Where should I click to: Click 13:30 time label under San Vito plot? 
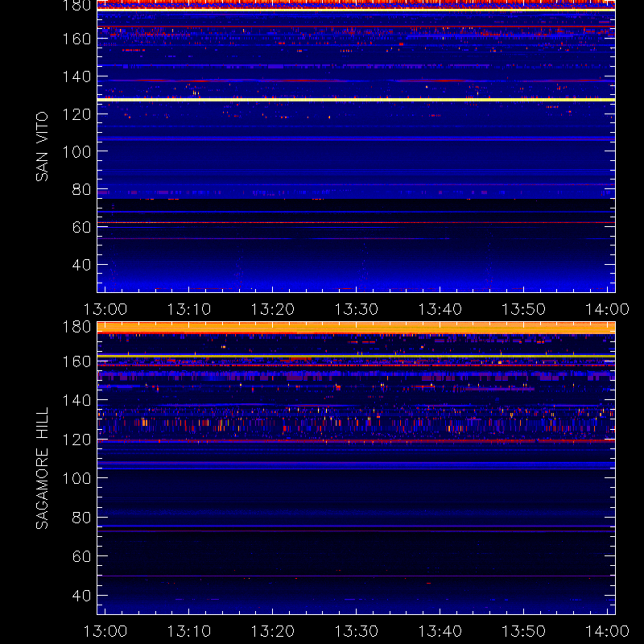click(357, 309)
